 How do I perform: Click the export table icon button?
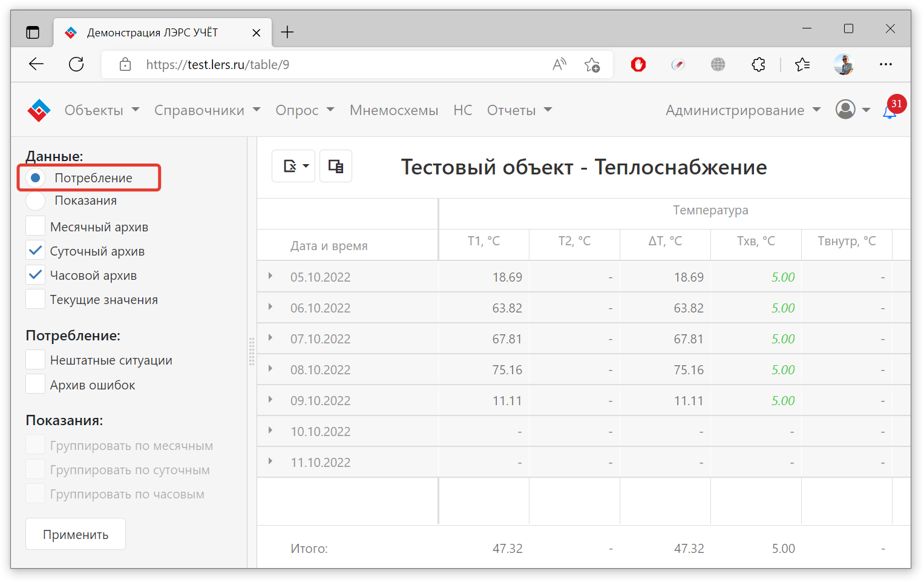293,166
